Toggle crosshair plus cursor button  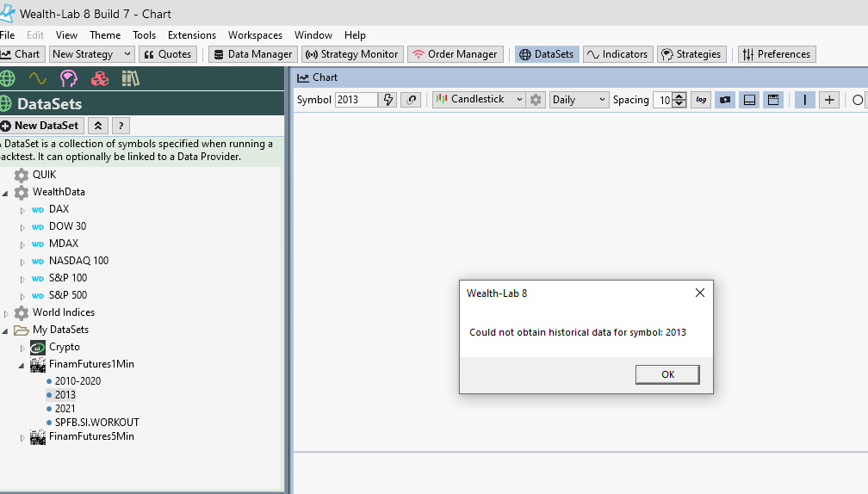click(829, 100)
